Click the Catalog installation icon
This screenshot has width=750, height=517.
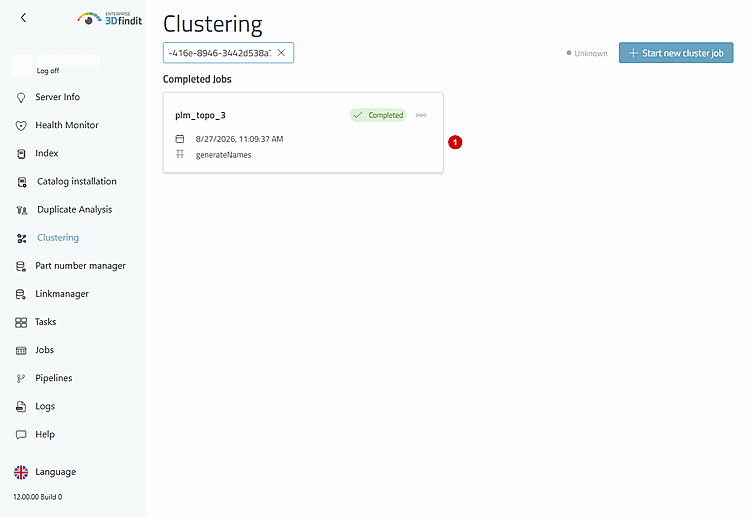(22, 182)
